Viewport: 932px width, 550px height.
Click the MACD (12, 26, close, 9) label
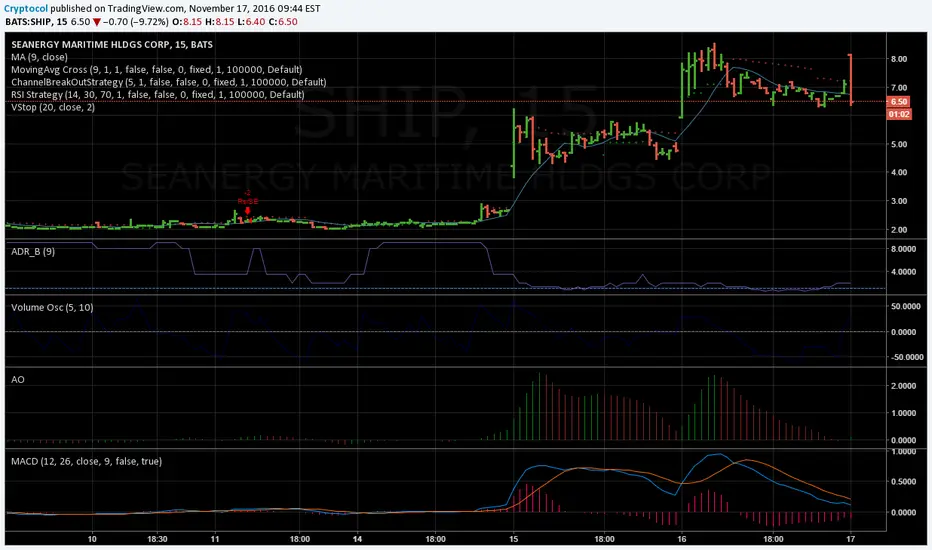point(86,461)
